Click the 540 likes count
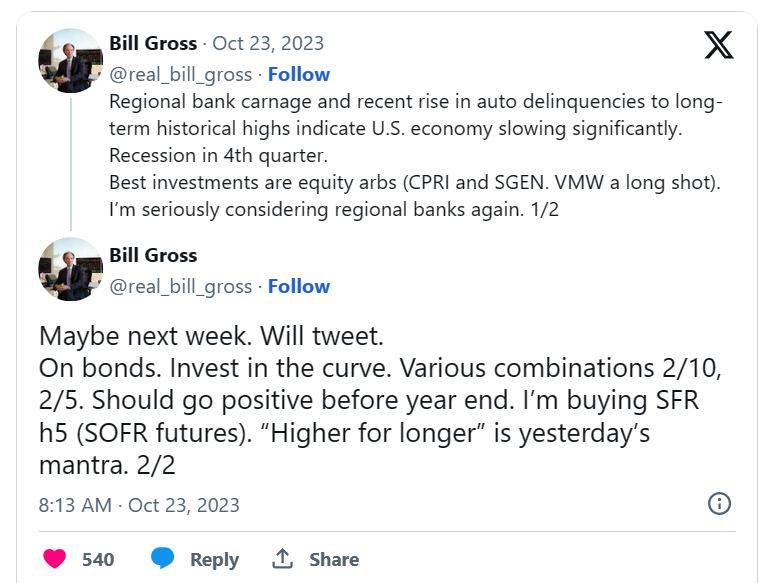 98,559
